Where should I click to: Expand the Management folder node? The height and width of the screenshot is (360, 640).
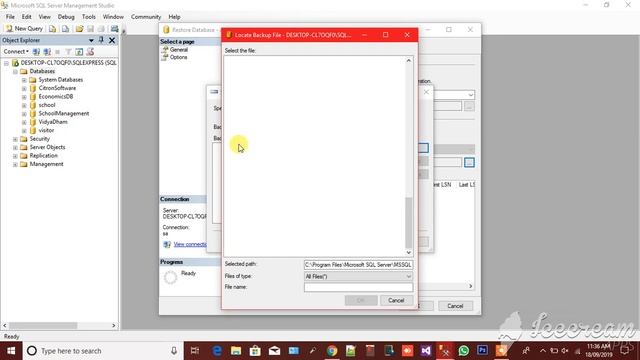pos(15,164)
